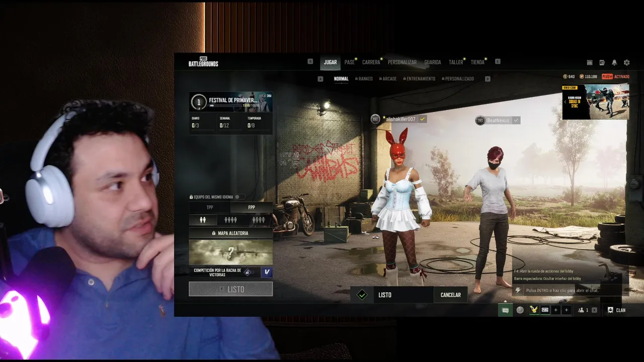Open the Carrera tab
The width and height of the screenshot is (644, 362).
[x=371, y=62]
